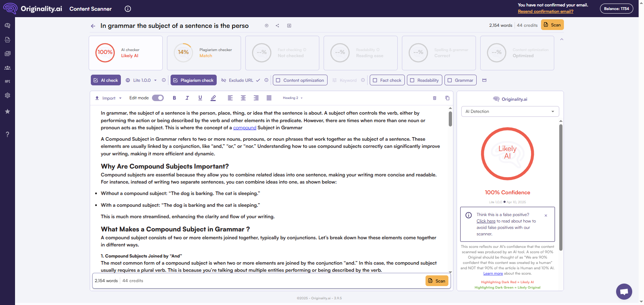Apply underline formatting

click(x=200, y=98)
